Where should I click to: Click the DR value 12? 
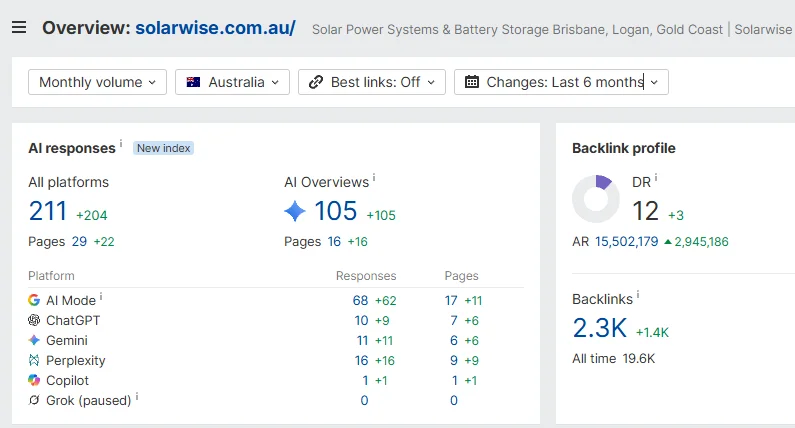click(x=645, y=211)
